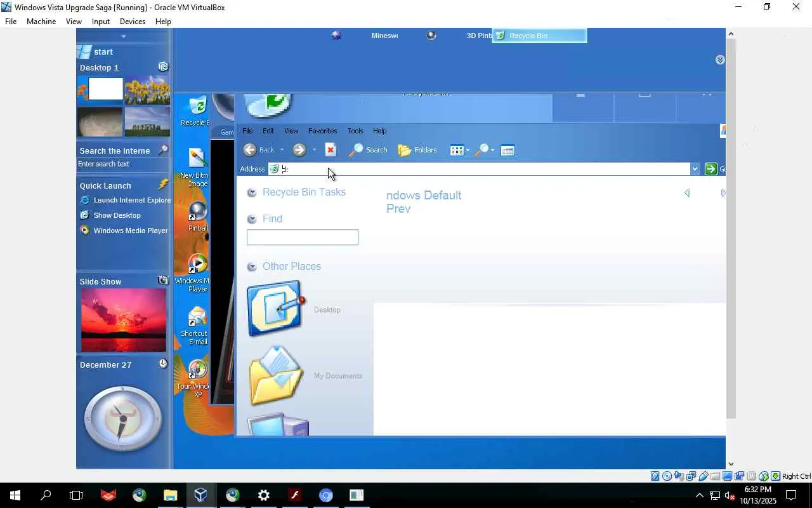
Task: Select the Minesweeper task in top bar
Action: click(x=384, y=36)
